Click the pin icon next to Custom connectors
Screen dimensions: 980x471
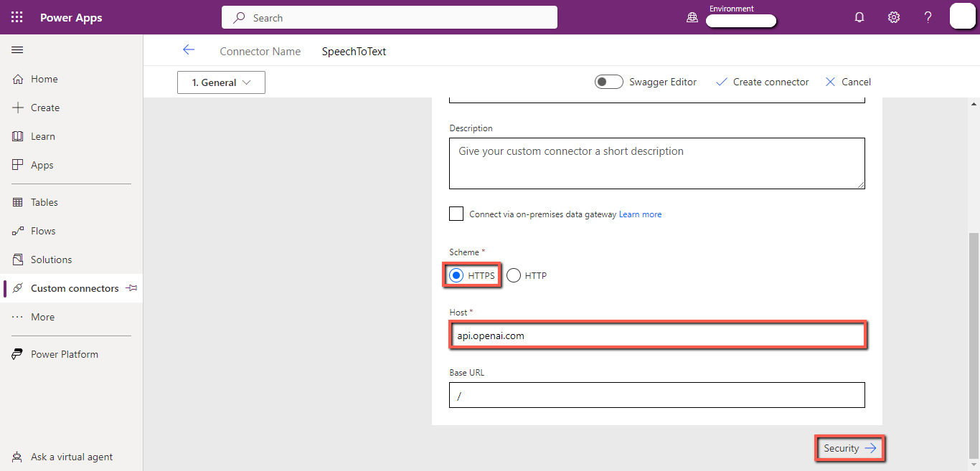click(x=131, y=288)
